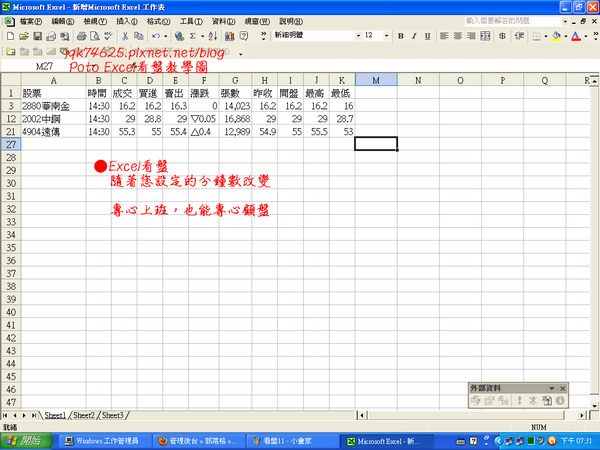Open the Borders style dropdown arrow

click(x=546, y=36)
